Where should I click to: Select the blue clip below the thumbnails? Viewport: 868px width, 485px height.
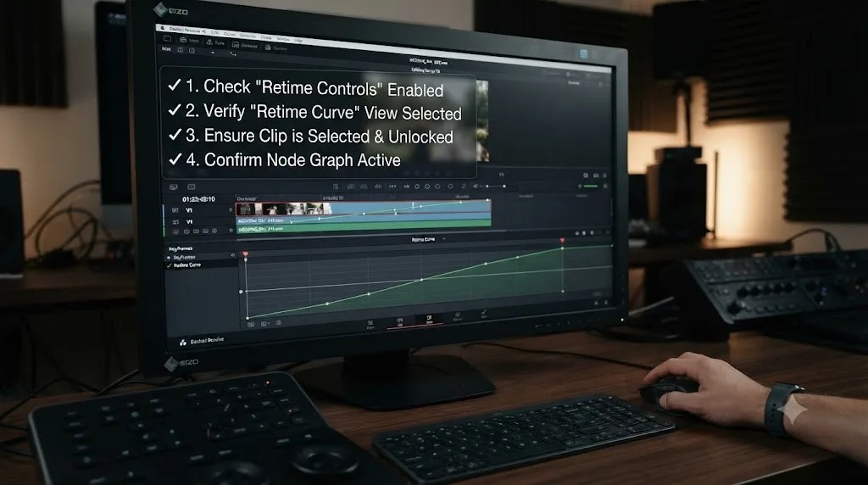click(363, 220)
